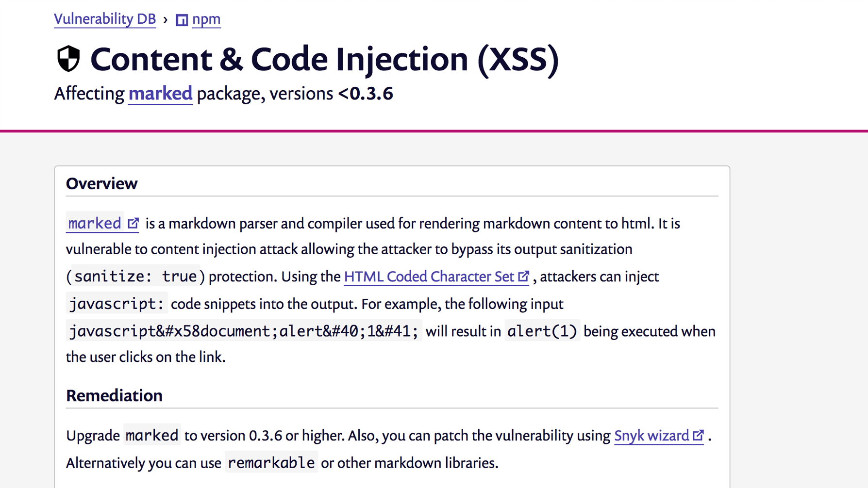This screenshot has height=488, width=868.
Task: Click the npm package icon in the breadcrumb
Action: (182, 19)
